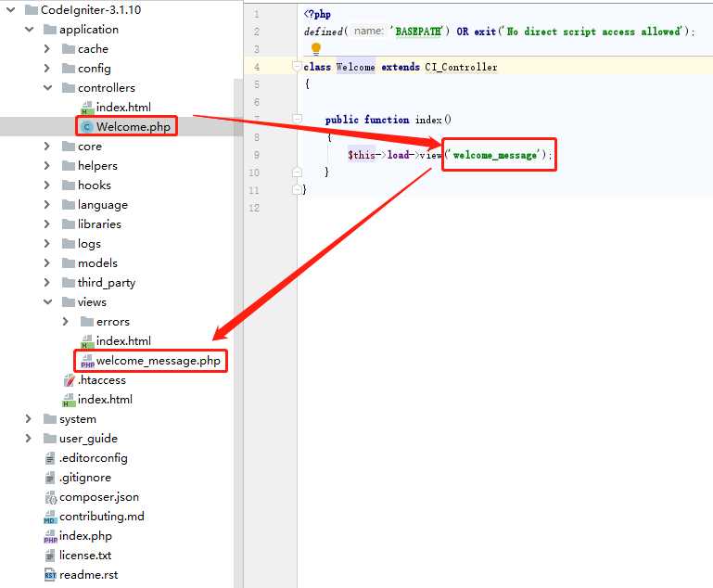Viewport: 713px width, 588px height.
Task: Click the core folder icon
Action: pos(69,146)
